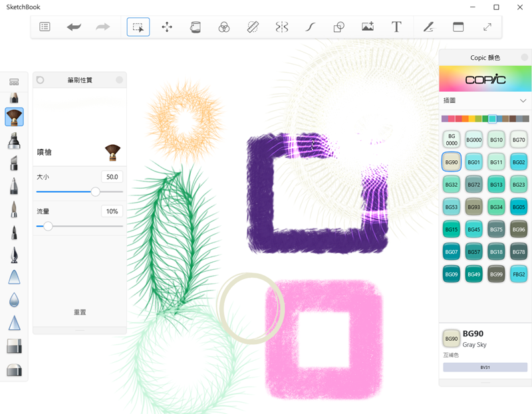Click the BV31 complementary color button
Viewport: 532px width, 414px height.
click(x=485, y=367)
